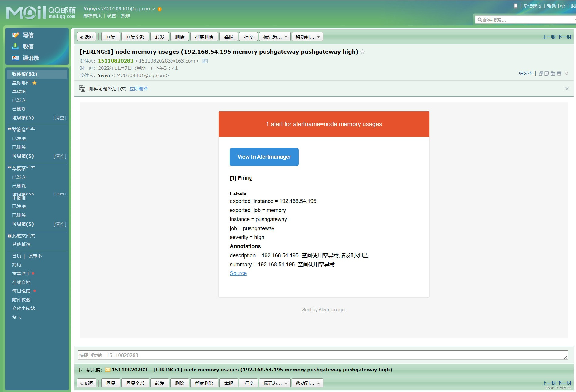Screen dimensions: 576x392
Task: Switch to 纯文本 plain text view
Action: (x=526, y=73)
